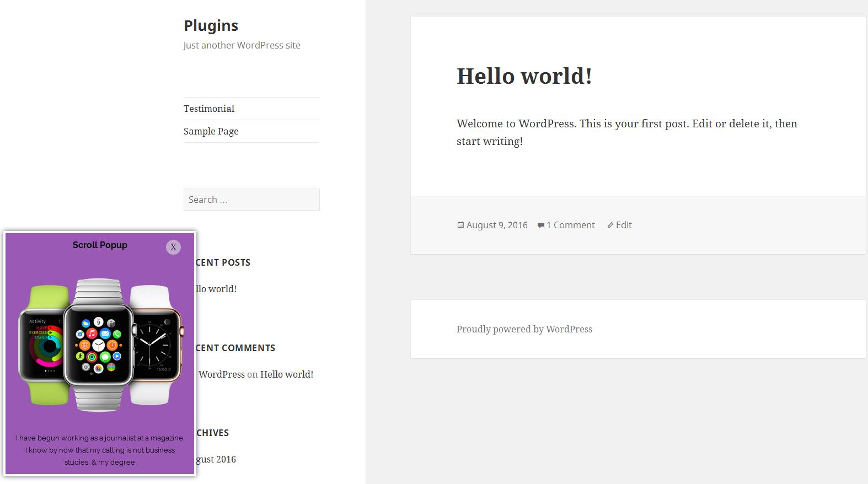Open the August 9, 2016 date link
868x484 pixels.
coord(497,225)
